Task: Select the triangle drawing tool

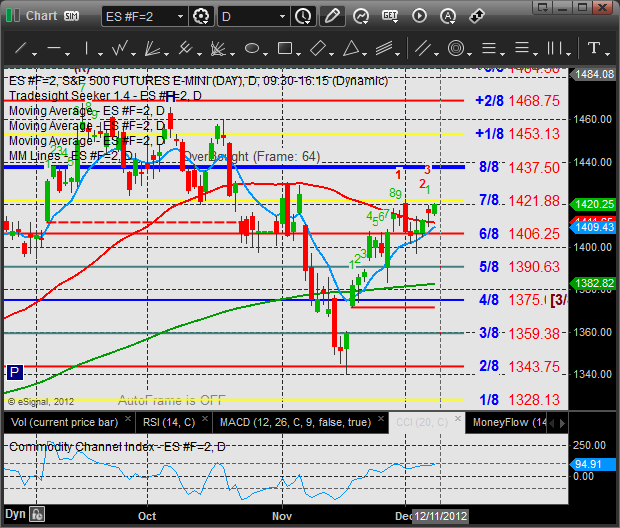Action: [351, 48]
